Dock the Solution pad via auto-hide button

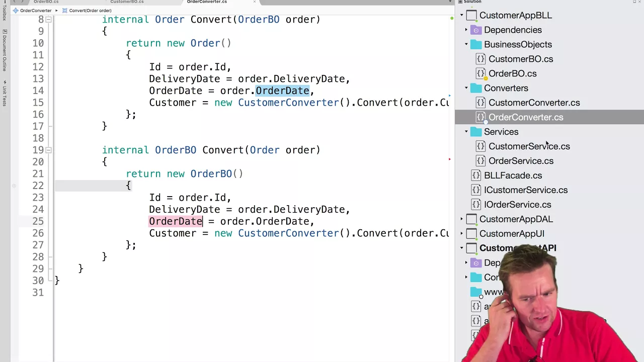coord(634,2)
